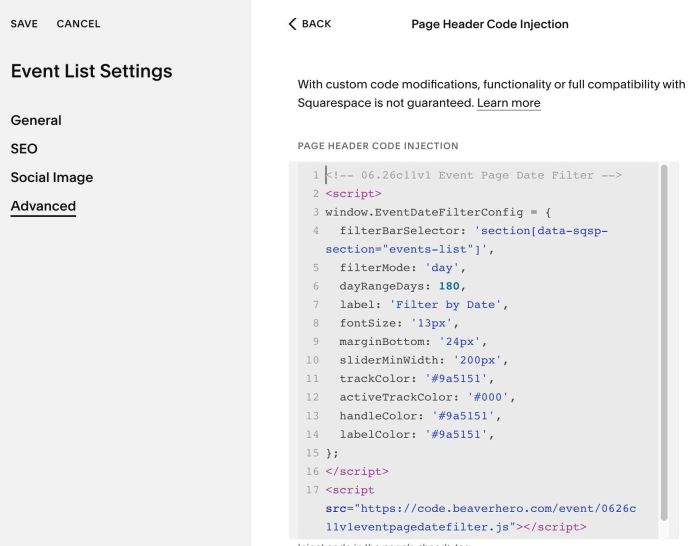
Task: Go back via the BACK label
Action: (x=317, y=24)
